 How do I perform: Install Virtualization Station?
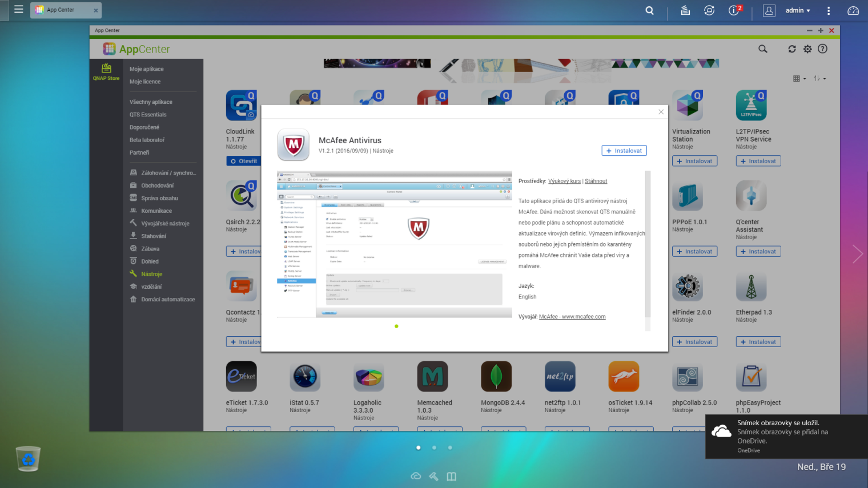pyautogui.click(x=694, y=162)
